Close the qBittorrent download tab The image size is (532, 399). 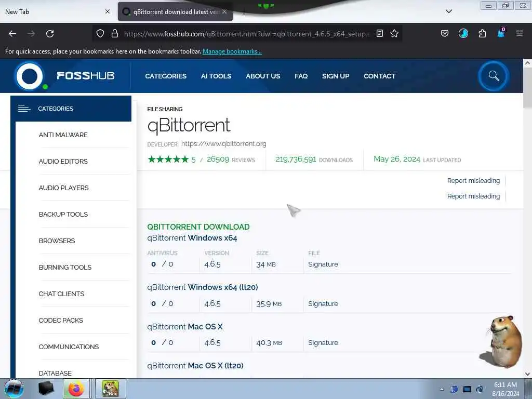pos(224,11)
